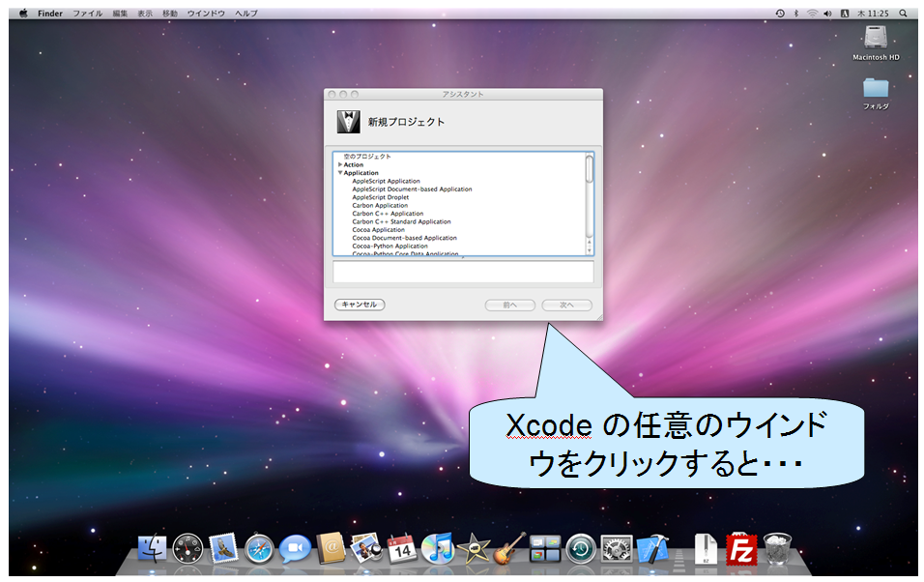This screenshot has width=924, height=582.
Task: Open Finder from the Dock
Action: coord(152,548)
